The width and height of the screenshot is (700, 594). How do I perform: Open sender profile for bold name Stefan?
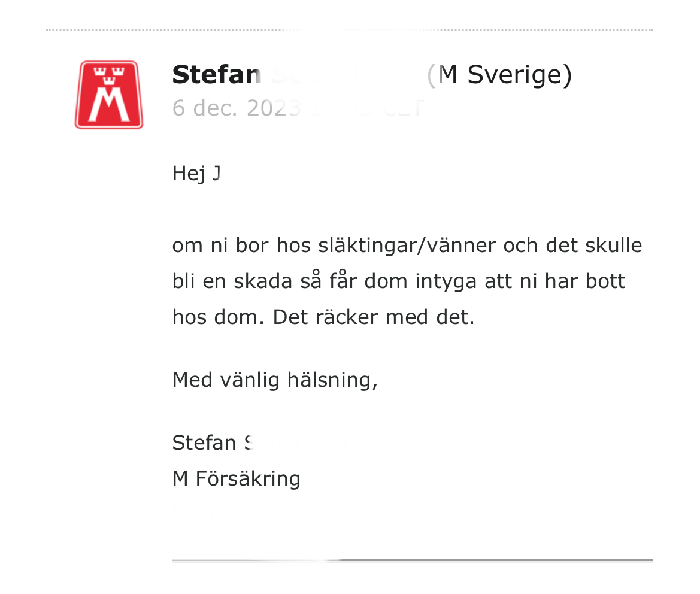coord(216,75)
